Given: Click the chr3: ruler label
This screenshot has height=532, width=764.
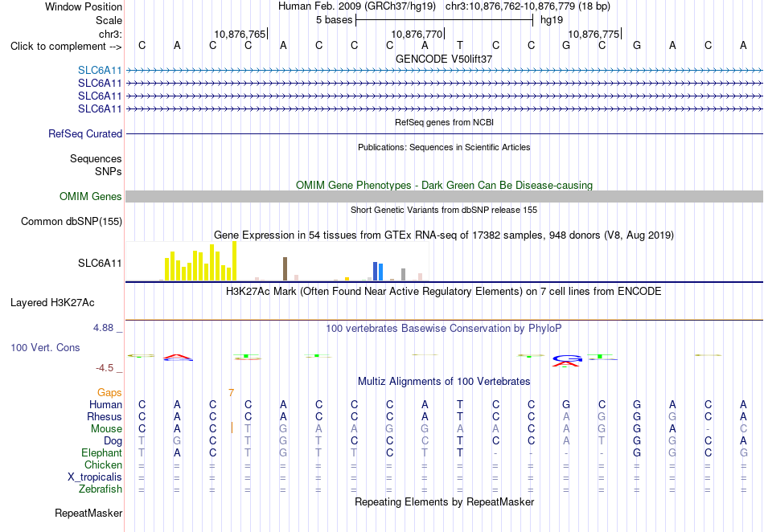Looking at the screenshot, I should point(111,34).
